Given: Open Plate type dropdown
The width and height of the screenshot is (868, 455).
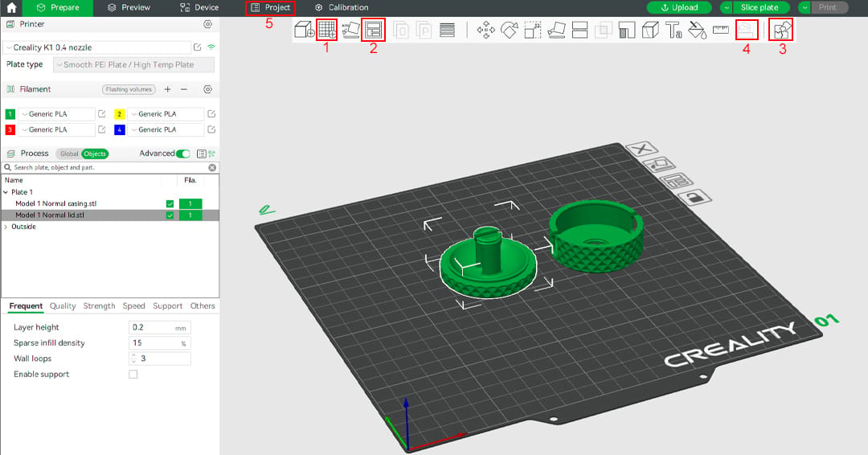Looking at the screenshot, I should pos(133,65).
